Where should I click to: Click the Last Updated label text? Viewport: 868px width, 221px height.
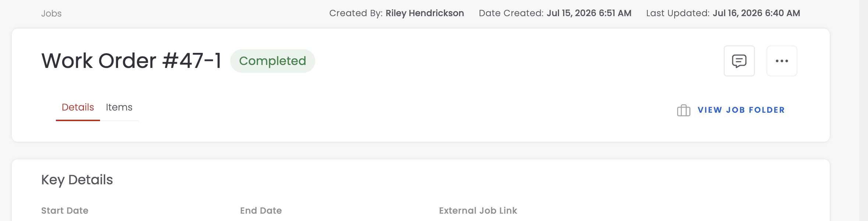678,13
